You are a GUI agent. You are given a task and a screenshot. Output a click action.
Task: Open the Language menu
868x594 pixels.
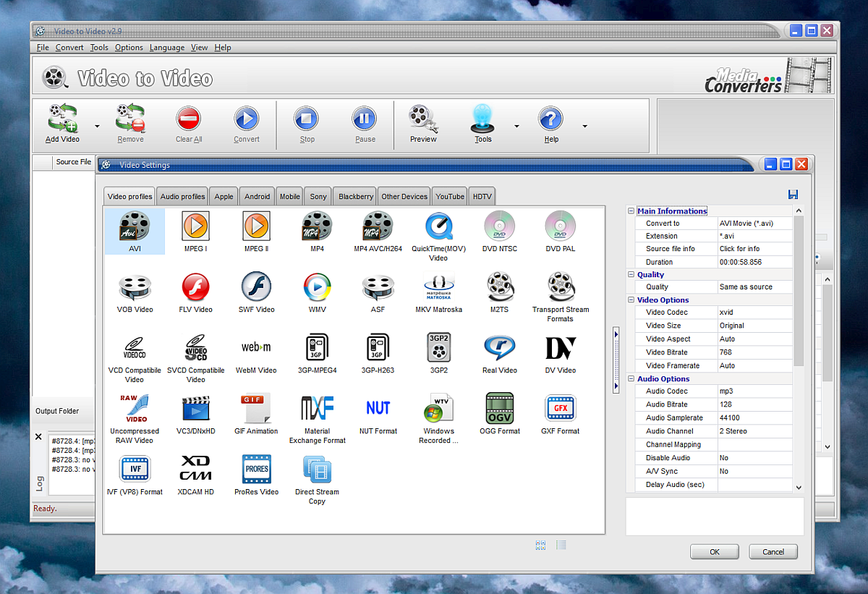coord(167,47)
